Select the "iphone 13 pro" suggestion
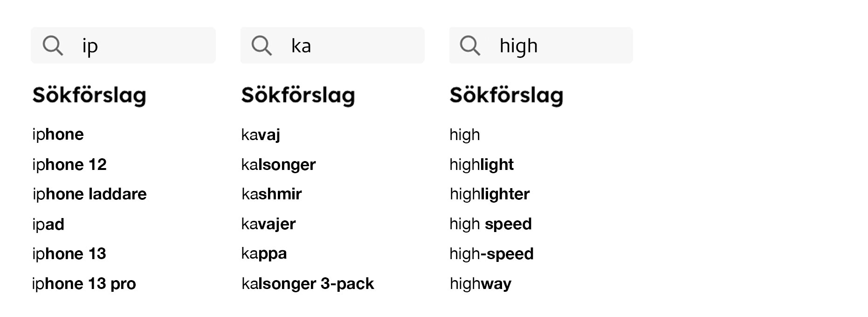This screenshot has width=868, height=317. point(84,284)
